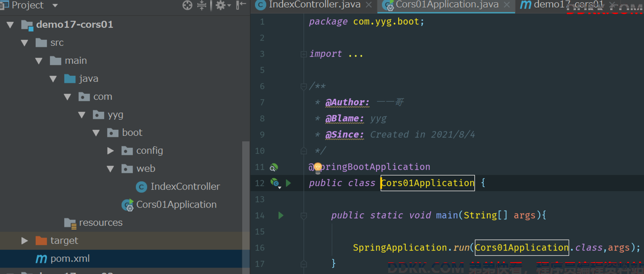Click the collapse all icon in Project toolbar

click(x=202, y=5)
